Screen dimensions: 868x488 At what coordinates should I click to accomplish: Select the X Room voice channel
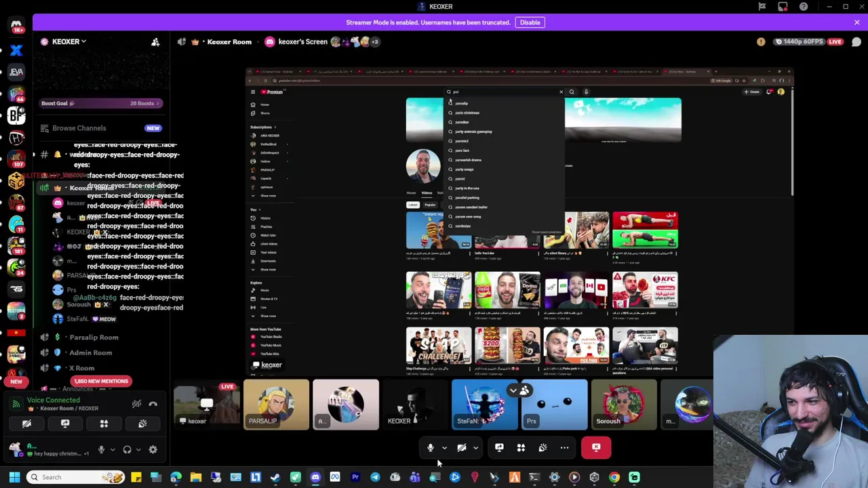click(x=81, y=368)
